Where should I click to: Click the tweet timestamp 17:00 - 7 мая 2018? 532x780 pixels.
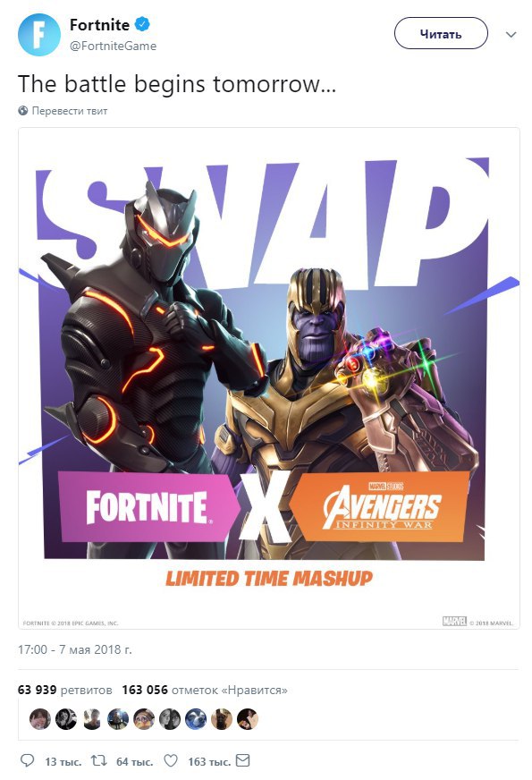click(75, 649)
